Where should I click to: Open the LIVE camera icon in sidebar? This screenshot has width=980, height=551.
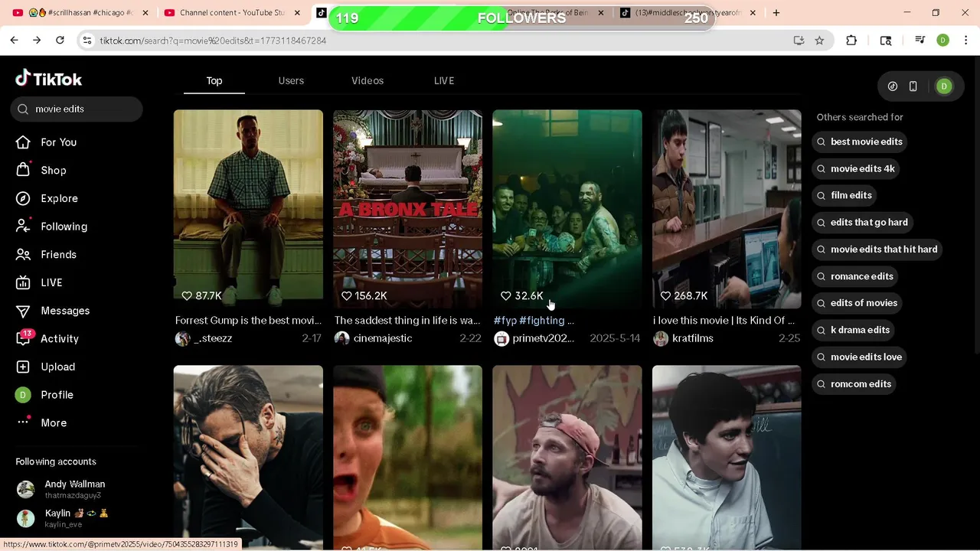click(24, 282)
